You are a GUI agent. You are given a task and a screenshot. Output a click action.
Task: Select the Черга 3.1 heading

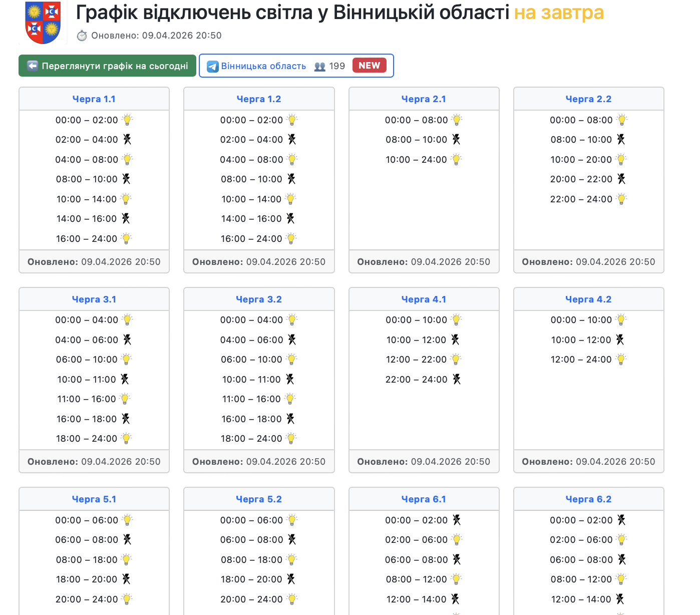point(94,299)
